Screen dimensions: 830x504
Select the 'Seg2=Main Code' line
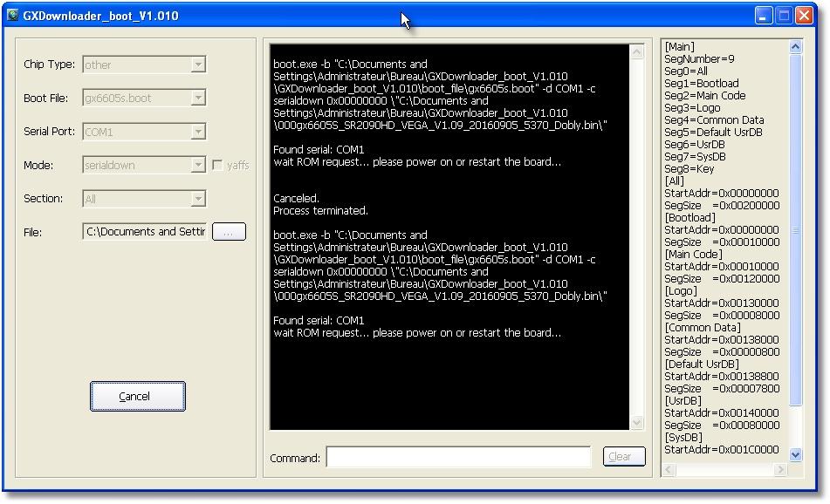pyautogui.click(x=705, y=95)
